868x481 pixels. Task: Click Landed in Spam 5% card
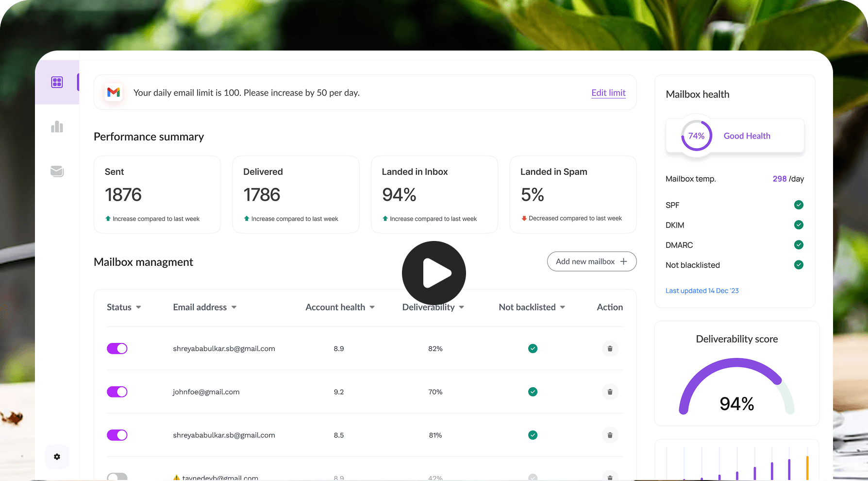573,194
